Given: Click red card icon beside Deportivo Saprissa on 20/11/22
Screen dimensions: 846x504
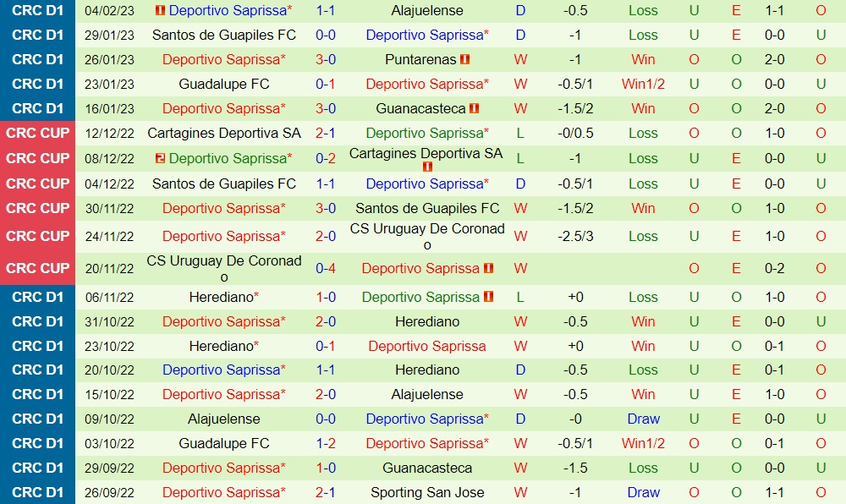Looking at the screenshot, I should (x=489, y=269).
